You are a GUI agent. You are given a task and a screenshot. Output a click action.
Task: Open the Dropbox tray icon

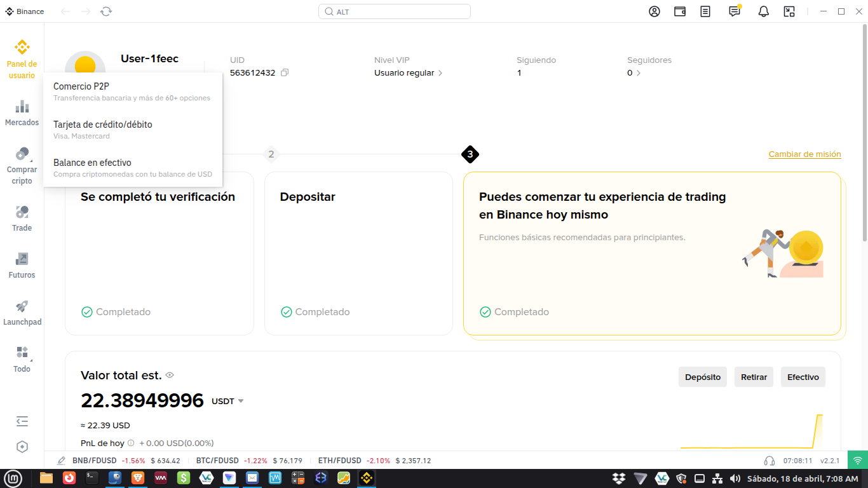(x=618, y=478)
